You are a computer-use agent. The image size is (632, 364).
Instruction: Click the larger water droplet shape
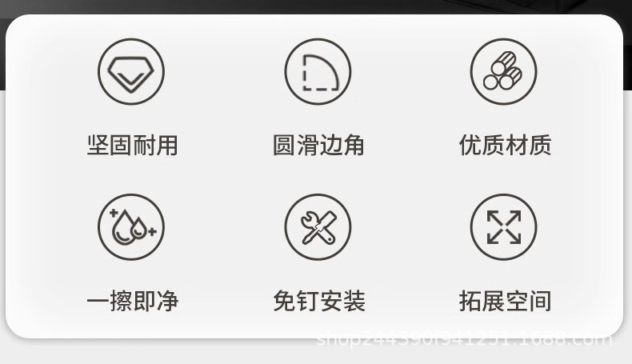[124, 228]
